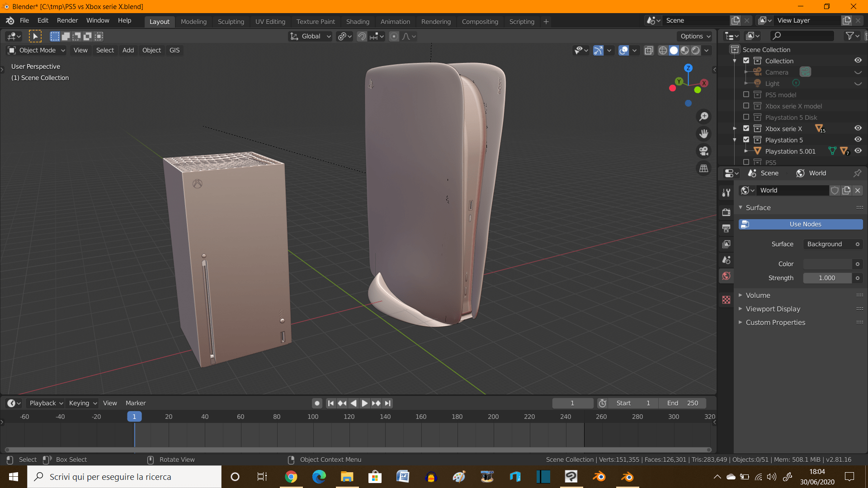Pin the properties editor context
Viewport: 868px width, 488px height.
click(857, 173)
